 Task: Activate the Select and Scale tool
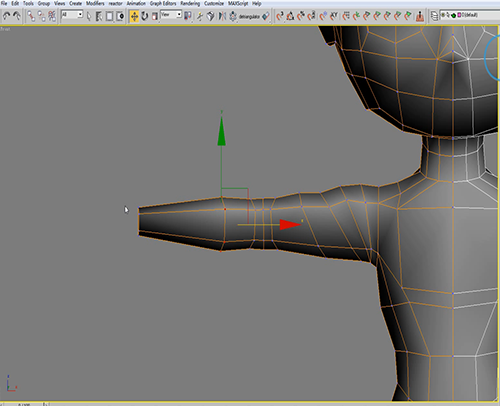(x=155, y=16)
